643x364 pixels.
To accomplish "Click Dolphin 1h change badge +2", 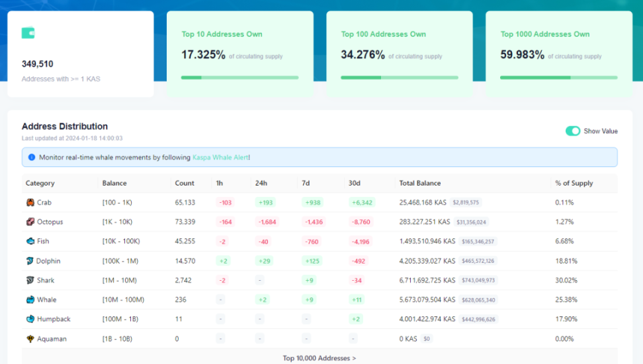I will 223,261.
